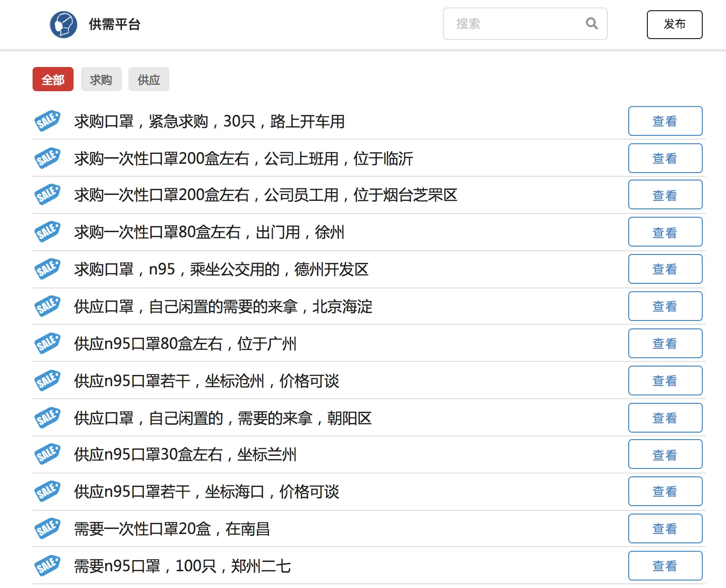Click 查看 for the 徐州 80盒 post
726x588 pixels.
[665, 232]
